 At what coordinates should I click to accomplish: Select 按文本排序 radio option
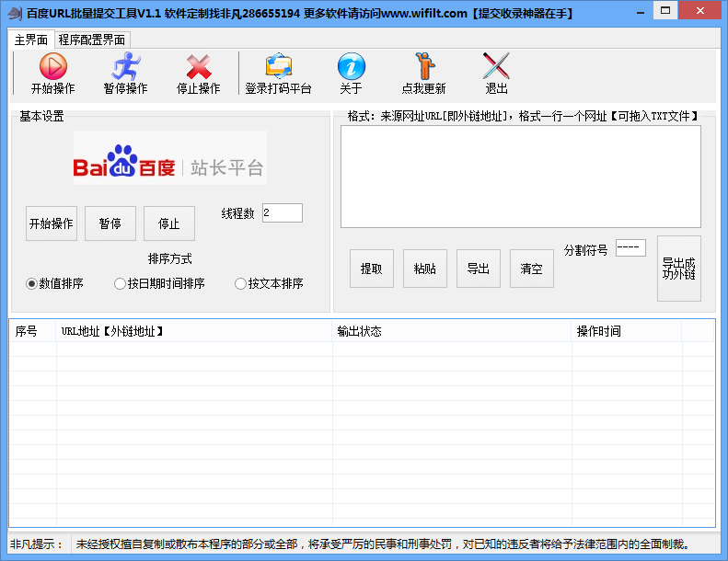(x=270, y=283)
